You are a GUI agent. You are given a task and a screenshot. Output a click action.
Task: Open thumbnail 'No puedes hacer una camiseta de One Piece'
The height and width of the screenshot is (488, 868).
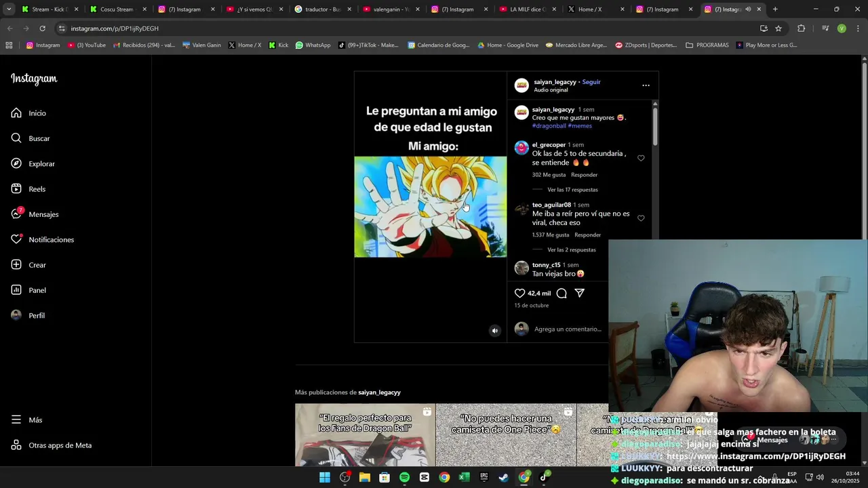click(506, 434)
